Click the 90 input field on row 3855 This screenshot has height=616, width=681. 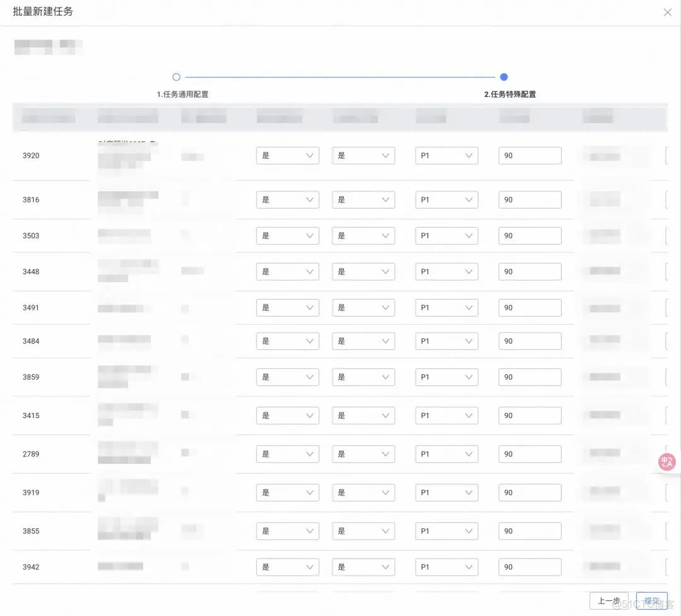pos(530,530)
